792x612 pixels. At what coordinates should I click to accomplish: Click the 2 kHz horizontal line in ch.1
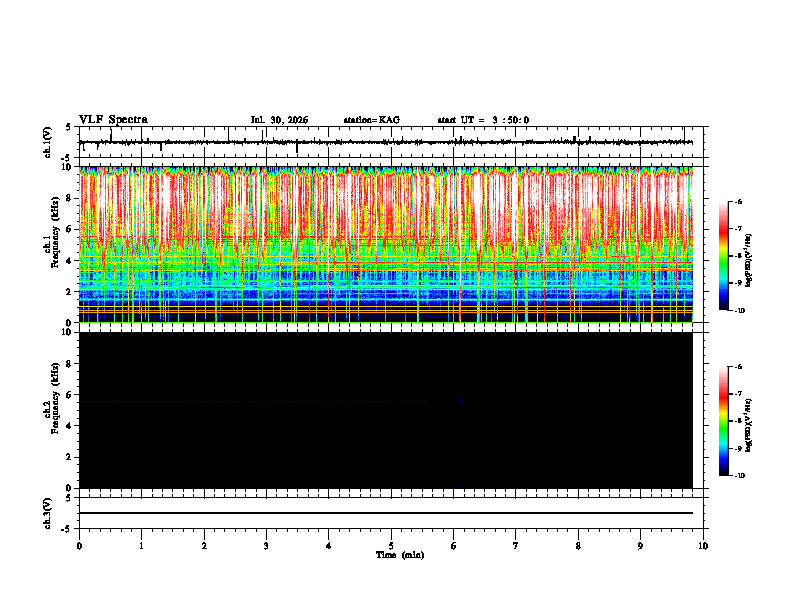[x=385, y=288]
